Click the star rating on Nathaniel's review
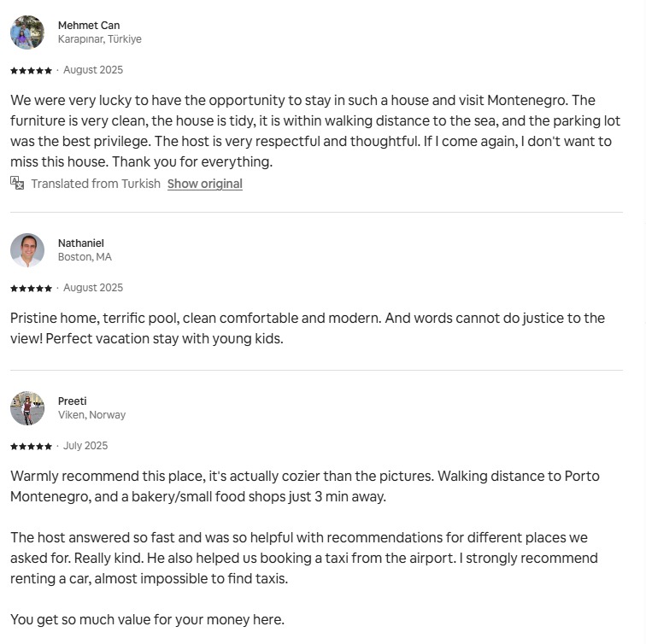 point(31,288)
